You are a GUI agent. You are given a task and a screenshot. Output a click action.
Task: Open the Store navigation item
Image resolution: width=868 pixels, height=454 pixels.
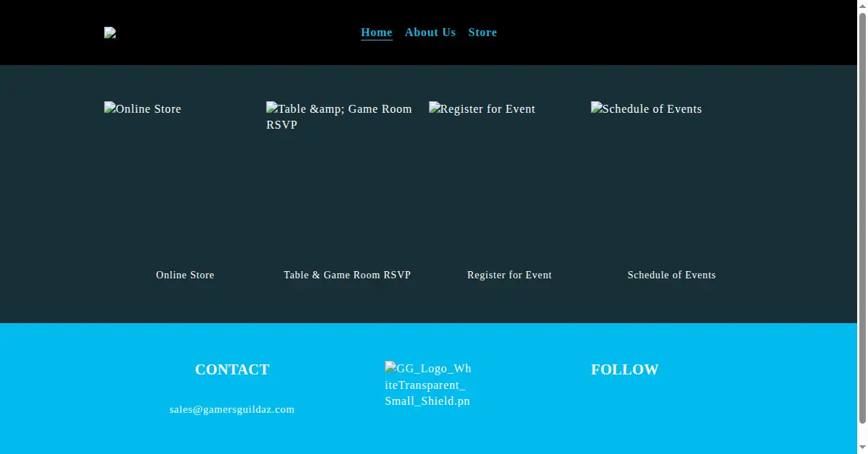click(482, 33)
